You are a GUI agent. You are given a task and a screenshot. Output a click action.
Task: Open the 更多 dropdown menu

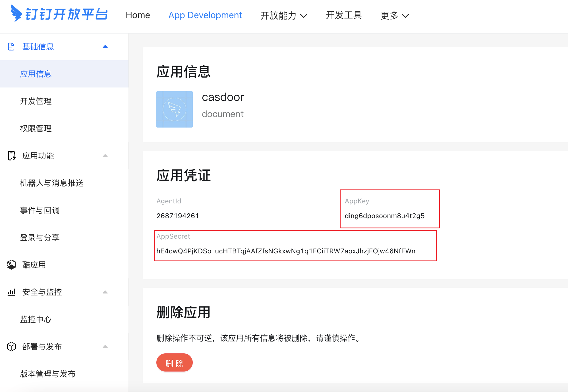(x=395, y=15)
